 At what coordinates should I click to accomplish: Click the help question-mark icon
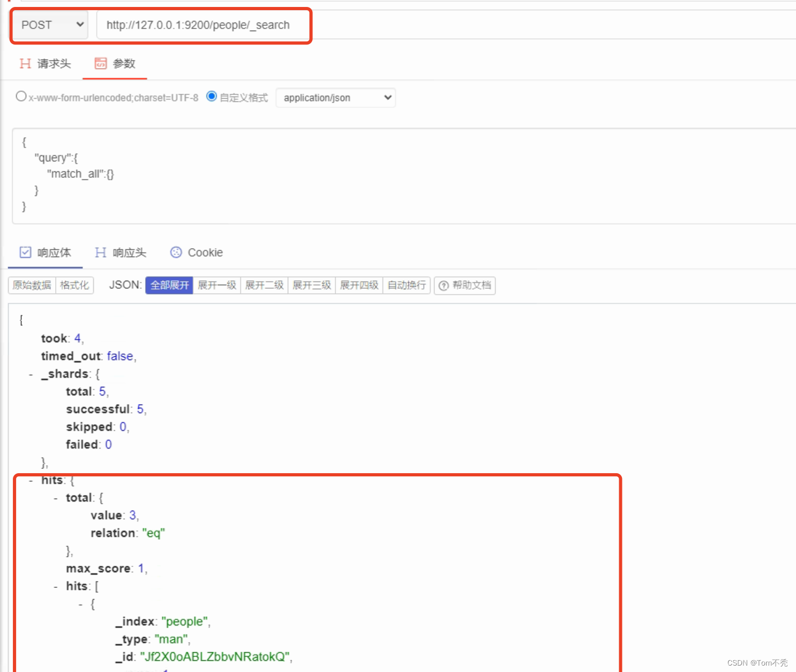point(444,286)
